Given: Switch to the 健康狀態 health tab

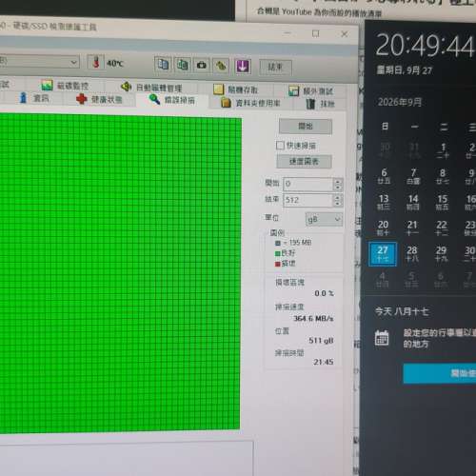Looking at the screenshot, I should click(x=99, y=99).
